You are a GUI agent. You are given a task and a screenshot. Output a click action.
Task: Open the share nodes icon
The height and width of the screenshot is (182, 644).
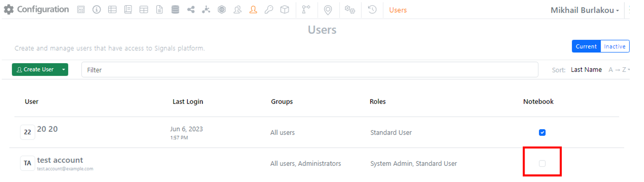(191, 9)
